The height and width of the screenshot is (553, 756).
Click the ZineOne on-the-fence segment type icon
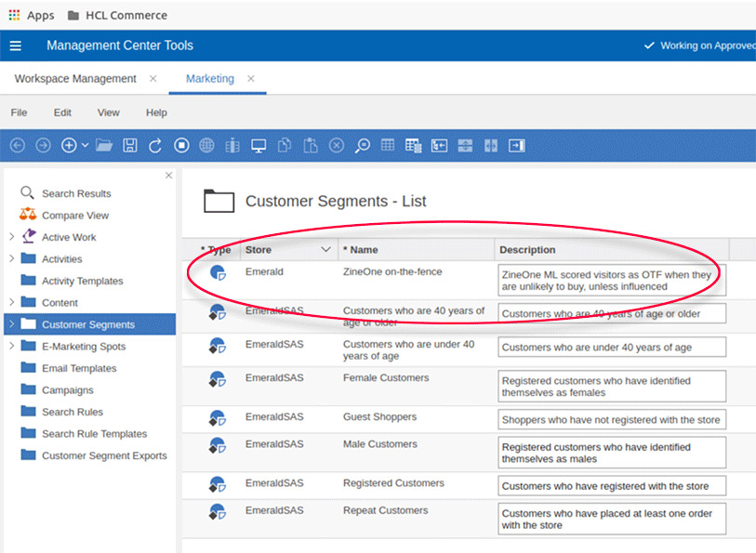tap(218, 272)
